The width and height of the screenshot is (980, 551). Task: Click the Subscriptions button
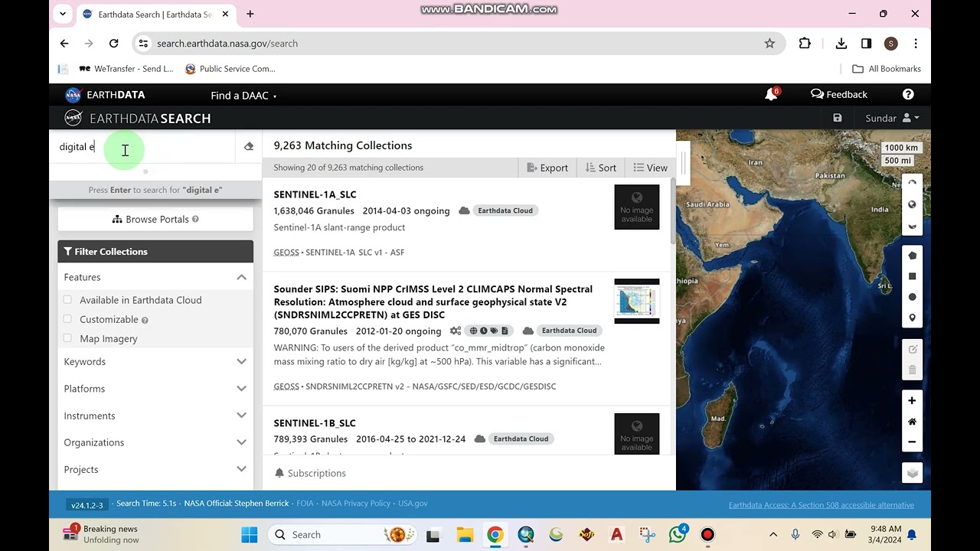310,473
